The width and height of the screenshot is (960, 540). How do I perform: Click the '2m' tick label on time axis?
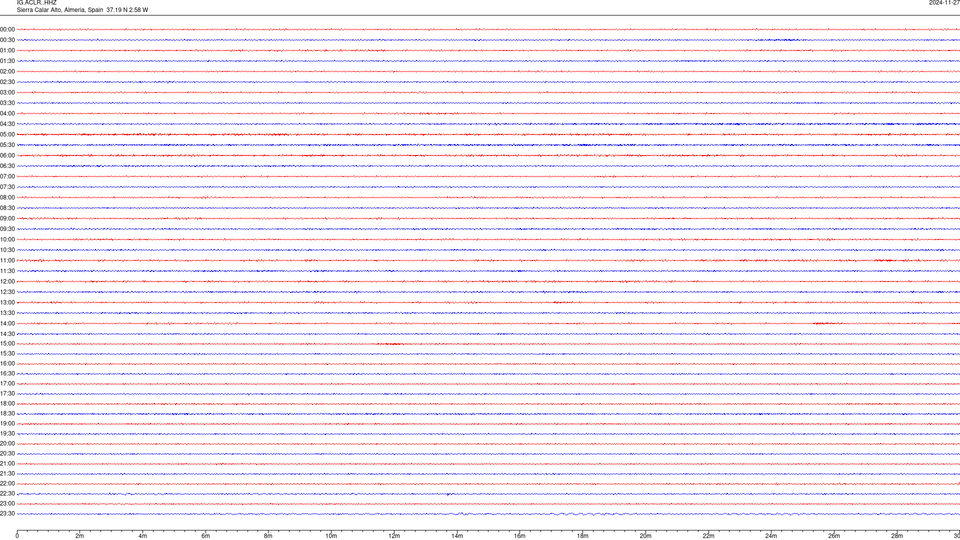click(80, 536)
